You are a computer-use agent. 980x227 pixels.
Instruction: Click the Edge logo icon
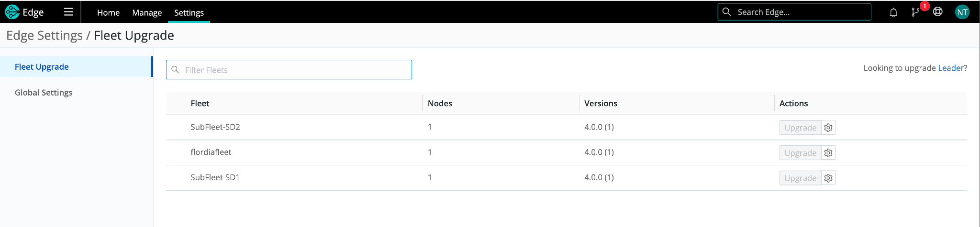12,12
